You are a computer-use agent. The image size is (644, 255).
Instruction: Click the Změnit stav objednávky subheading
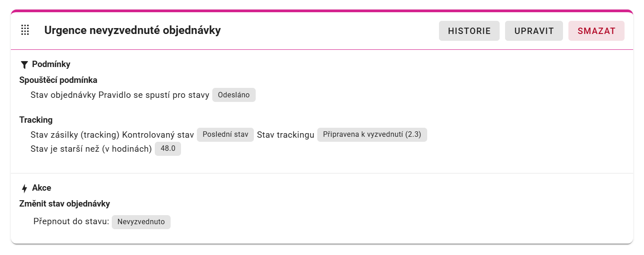pyautogui.click(x=64, y=204)
